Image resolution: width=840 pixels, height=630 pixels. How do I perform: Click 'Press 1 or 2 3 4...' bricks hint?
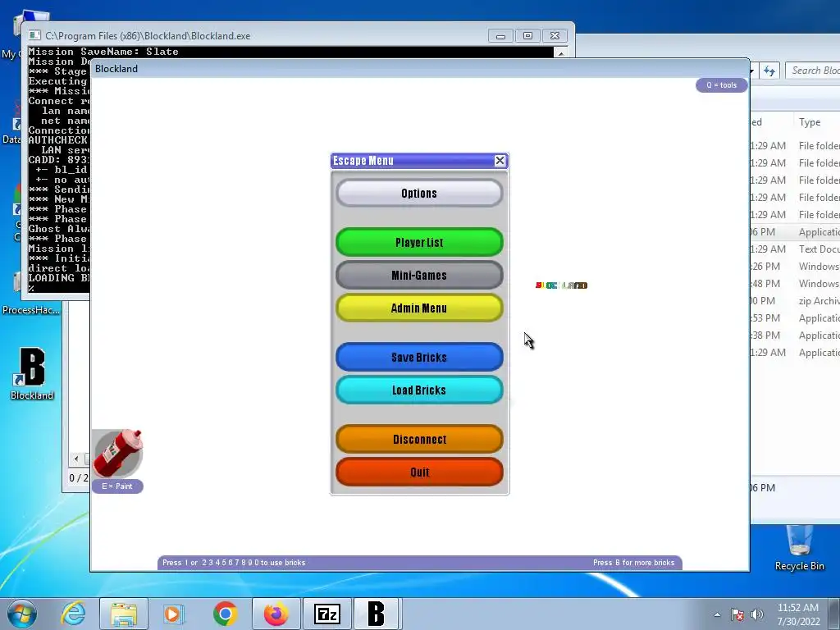coord(234,563)
